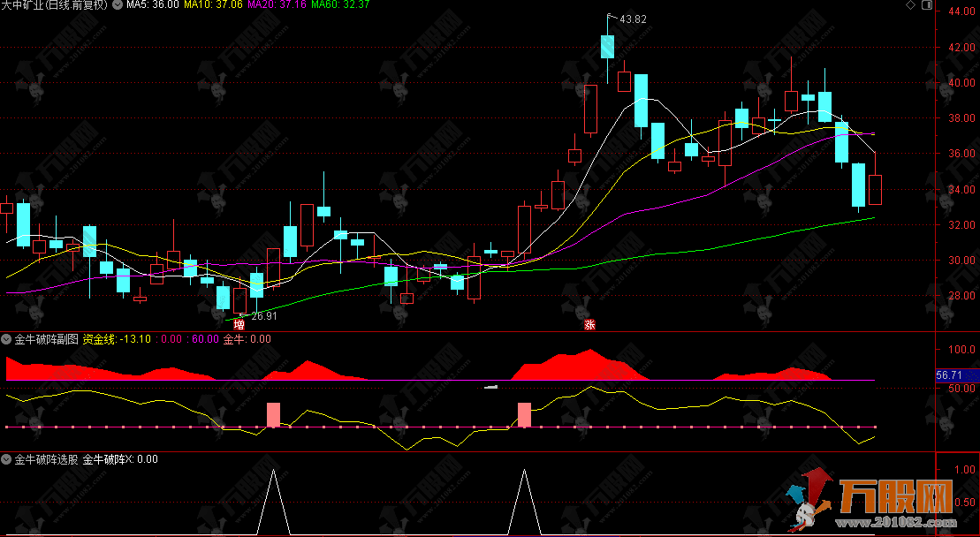Click the 金牛破阵选股 panel title
This screenshot has height=537, width=980.
click(46, 459)
